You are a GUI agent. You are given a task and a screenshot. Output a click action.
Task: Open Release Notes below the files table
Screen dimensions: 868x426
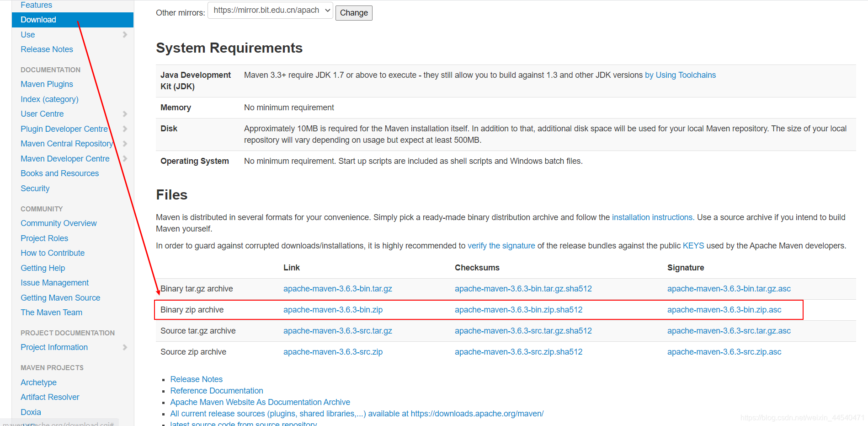(196, 379)
